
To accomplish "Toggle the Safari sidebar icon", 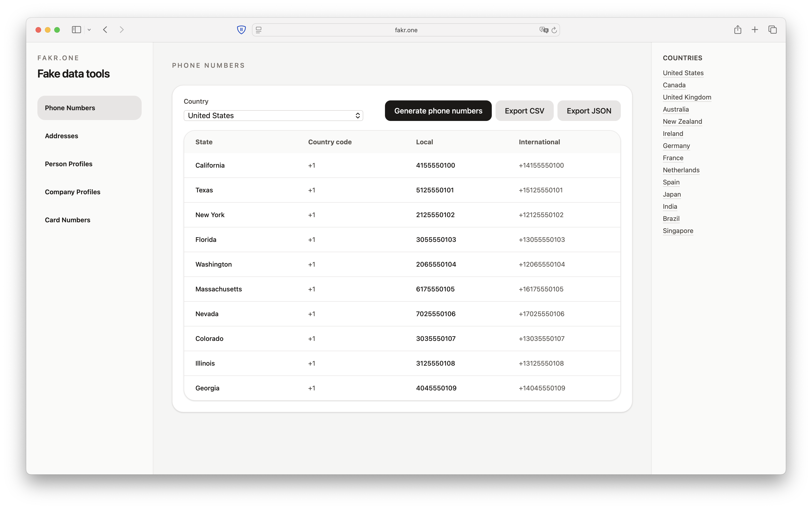I will tap(76, 30).
